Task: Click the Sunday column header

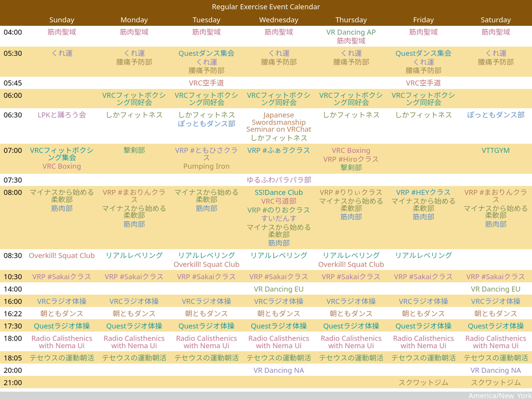Action: coord(62,20)
